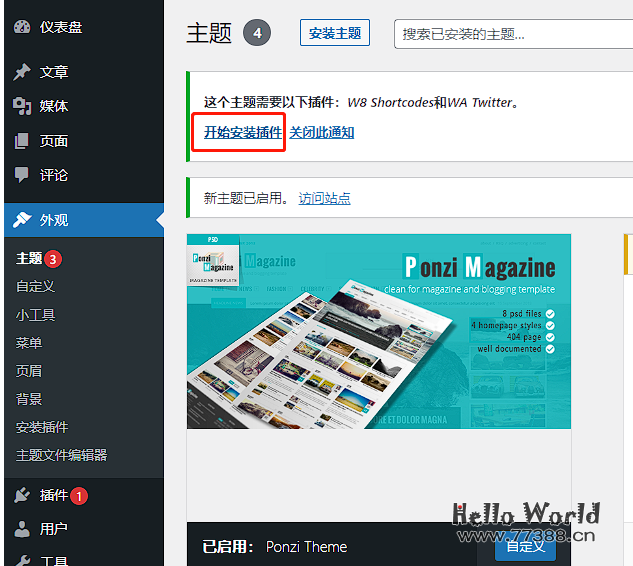The image size is (633, 566).
Task: Click the Dashboard gauge icon
Action: tap(22, 27)
